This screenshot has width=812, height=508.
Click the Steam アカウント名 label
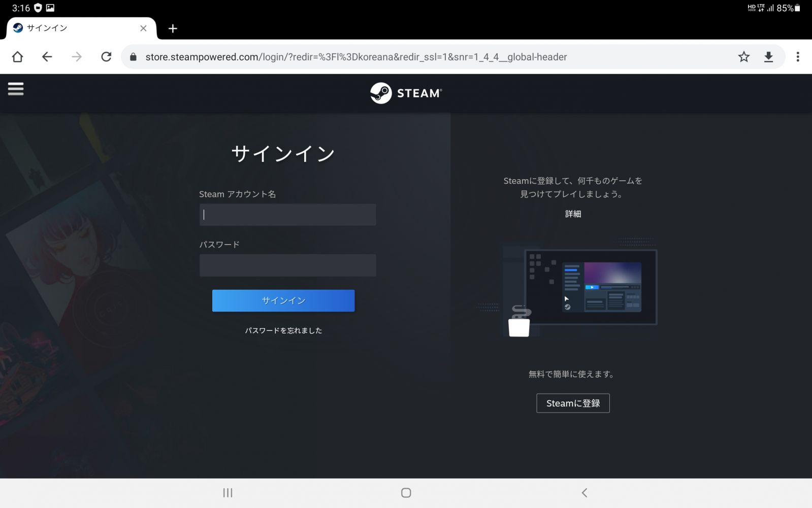[x=238, y=194]
